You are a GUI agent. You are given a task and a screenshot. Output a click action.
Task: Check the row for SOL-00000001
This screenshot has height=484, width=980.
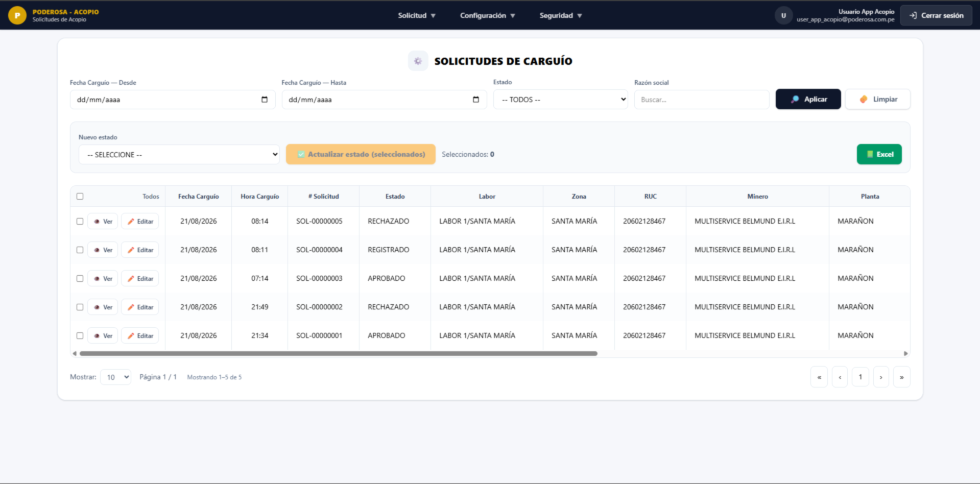coord(80,335)
